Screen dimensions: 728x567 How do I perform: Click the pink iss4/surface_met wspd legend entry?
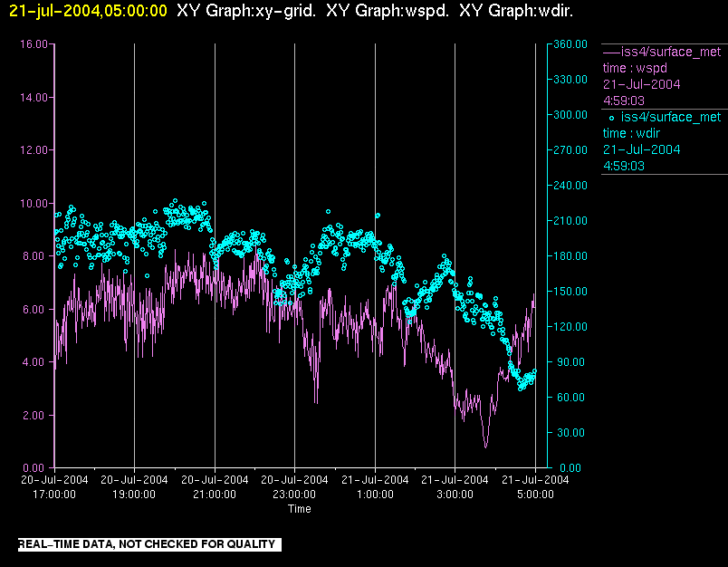click(x=662, y=52)
